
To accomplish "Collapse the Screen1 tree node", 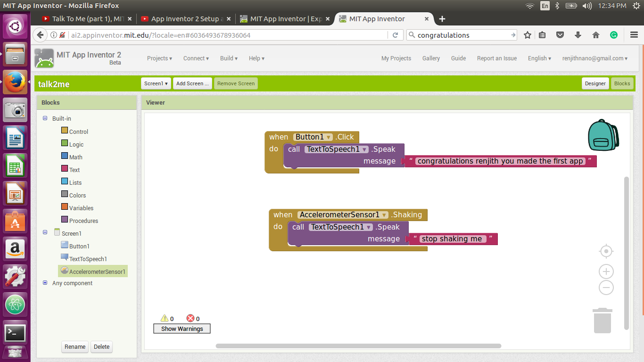I will click(x=45, y=232).
